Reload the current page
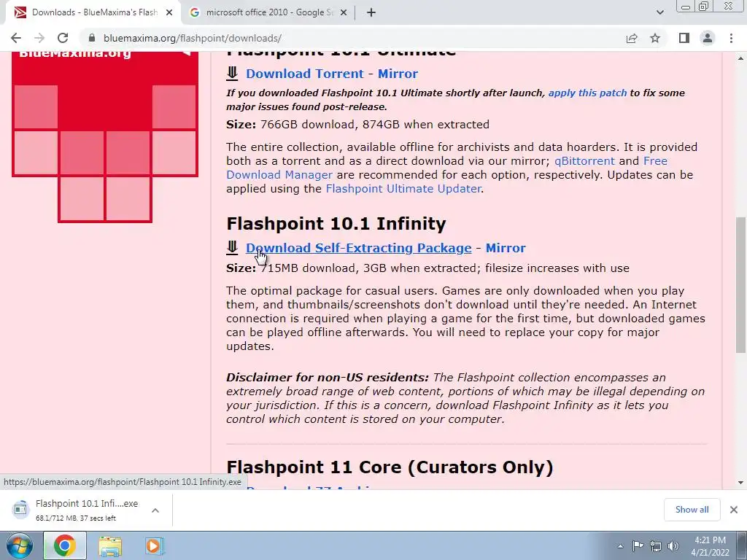The width and height of the screenshot is (747, 560). pos(63,38)
